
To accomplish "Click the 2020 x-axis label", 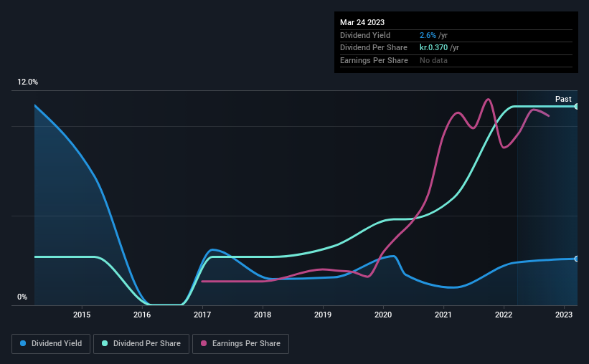I will (383, 315).
